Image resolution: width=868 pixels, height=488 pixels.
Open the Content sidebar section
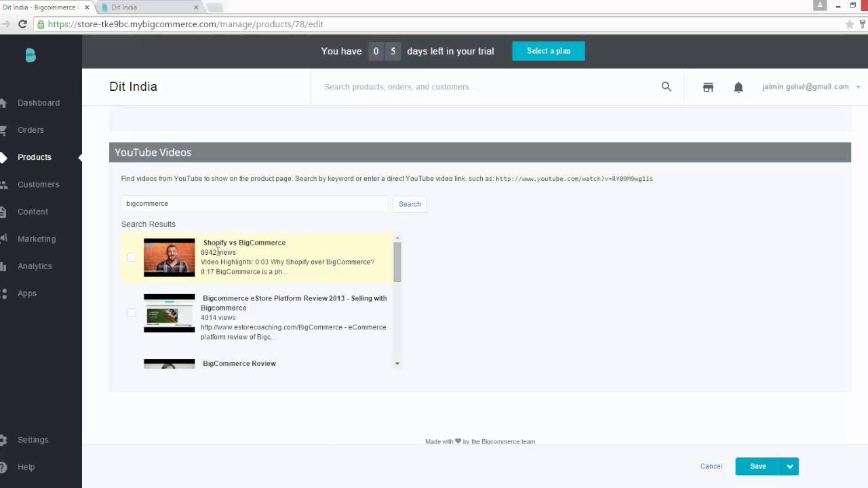click(33, 211)
